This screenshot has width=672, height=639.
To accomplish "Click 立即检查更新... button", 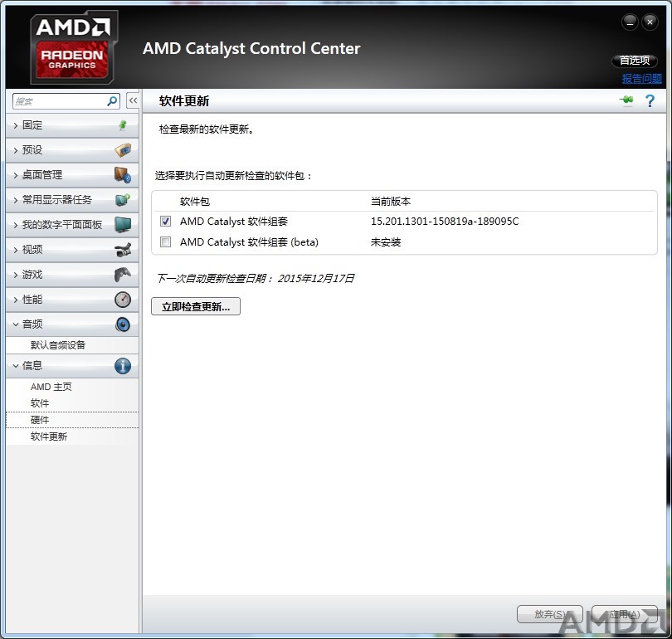I will click(x=196, y=306).
